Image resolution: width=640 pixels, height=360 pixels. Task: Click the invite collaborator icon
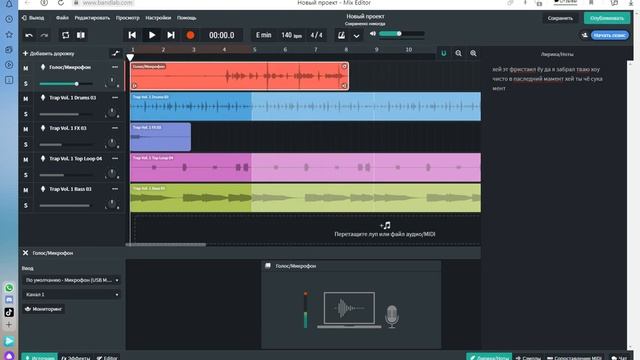click(584, 36)
